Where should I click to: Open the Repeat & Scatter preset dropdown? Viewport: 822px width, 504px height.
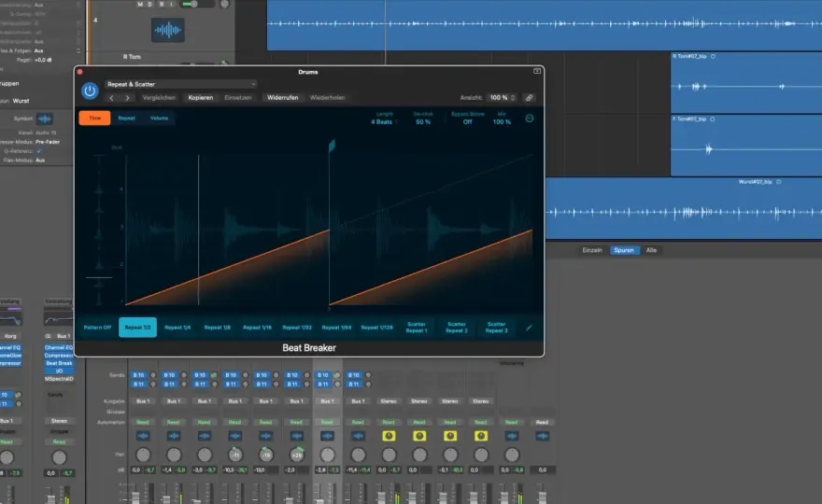coord(181,84)
